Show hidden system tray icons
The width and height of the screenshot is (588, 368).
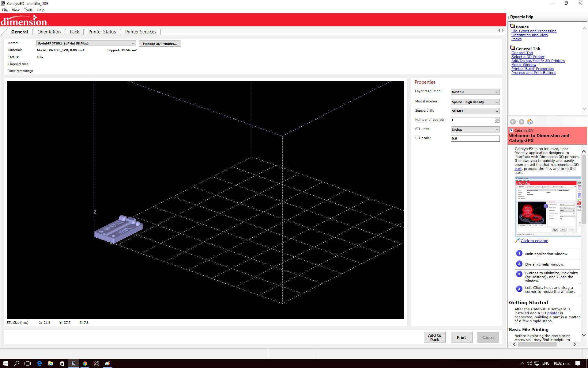coord(522,363)
